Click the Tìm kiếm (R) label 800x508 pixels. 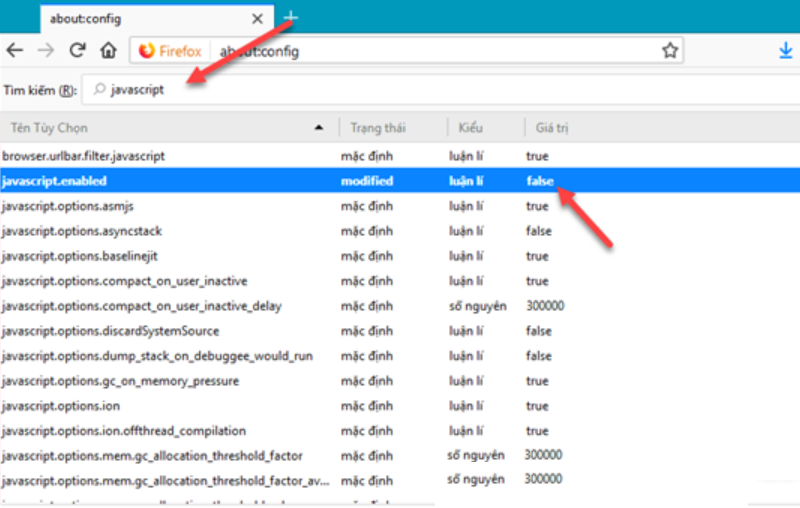[x=40, y=90]
